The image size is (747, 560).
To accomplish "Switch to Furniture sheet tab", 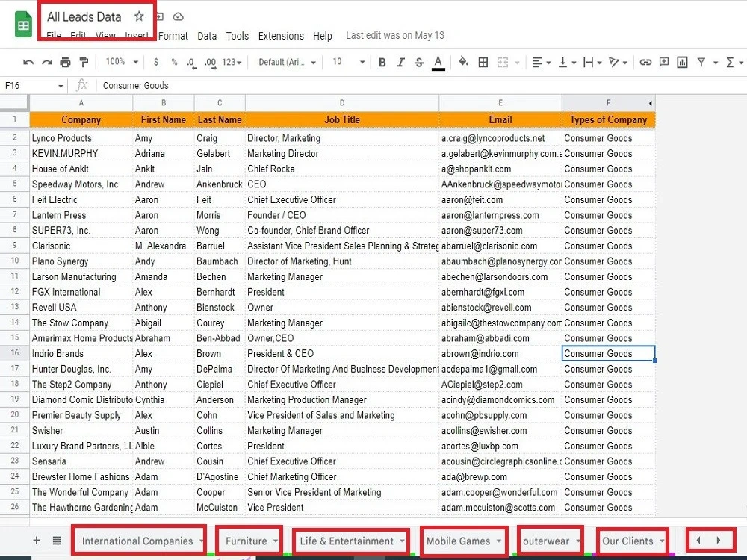I will click(247, 541).
